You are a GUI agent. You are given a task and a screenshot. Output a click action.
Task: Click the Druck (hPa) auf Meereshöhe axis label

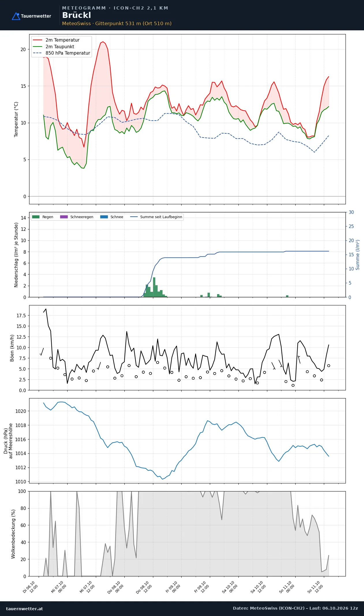point(8,441)
